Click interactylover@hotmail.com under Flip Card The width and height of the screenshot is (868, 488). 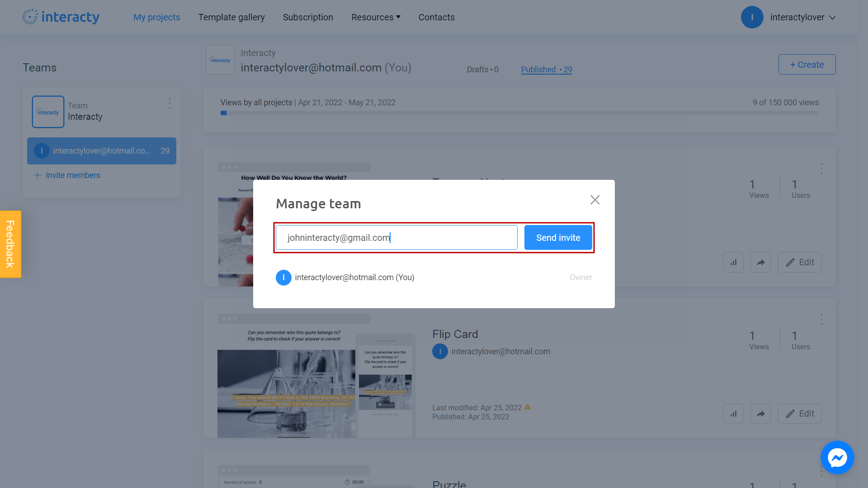[501, 352]
